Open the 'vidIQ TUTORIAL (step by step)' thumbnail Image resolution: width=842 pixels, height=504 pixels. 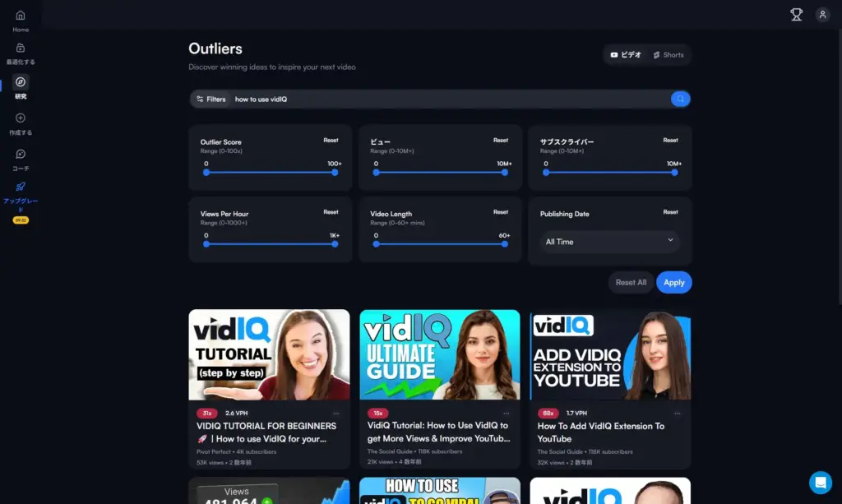(x=269, y=354)
